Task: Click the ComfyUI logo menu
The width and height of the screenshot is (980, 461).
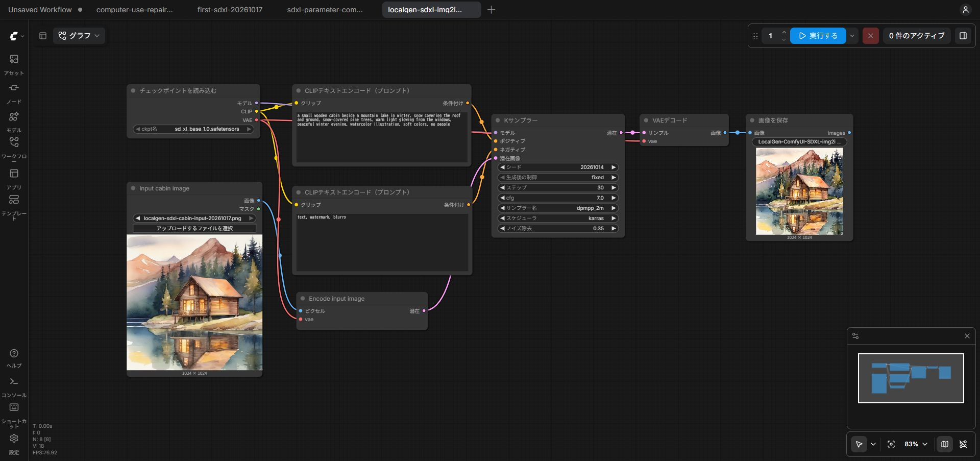Action: tap(16, 36)
